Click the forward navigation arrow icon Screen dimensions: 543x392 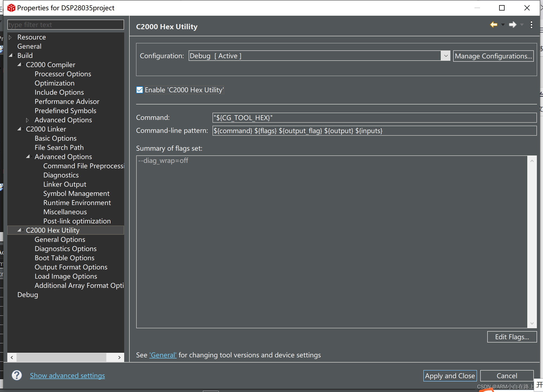512,25
